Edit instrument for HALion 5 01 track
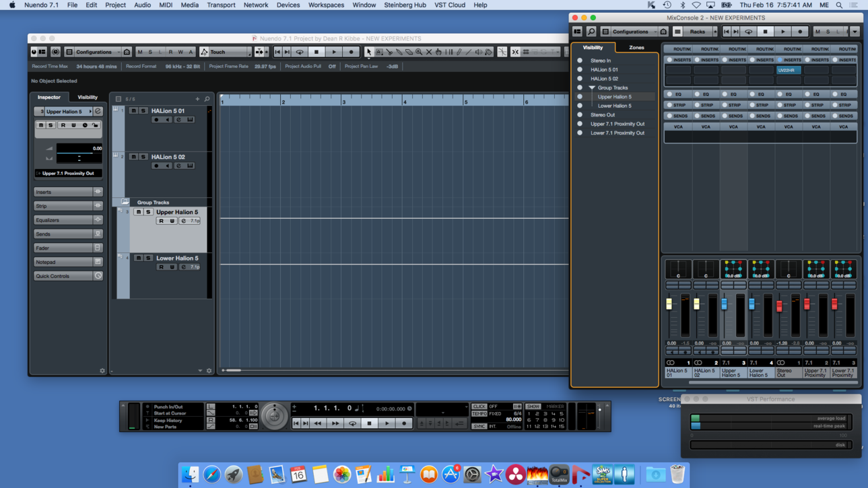 pos(191,120)
